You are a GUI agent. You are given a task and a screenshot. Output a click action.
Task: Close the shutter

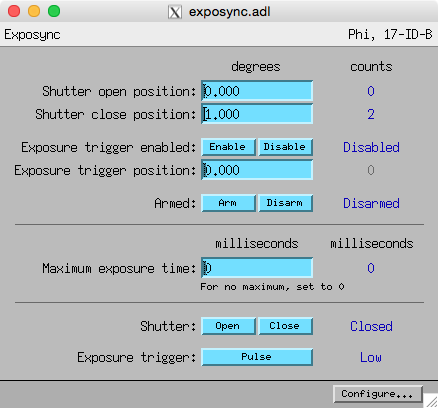pos(285,326)
